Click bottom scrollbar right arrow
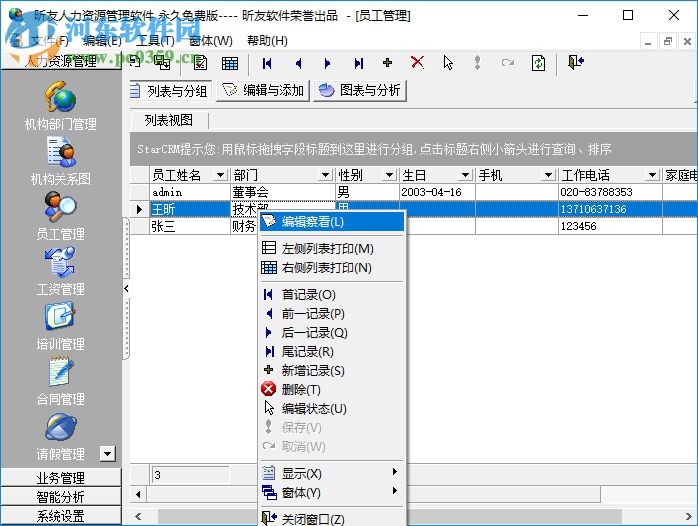 click(688, 516)
